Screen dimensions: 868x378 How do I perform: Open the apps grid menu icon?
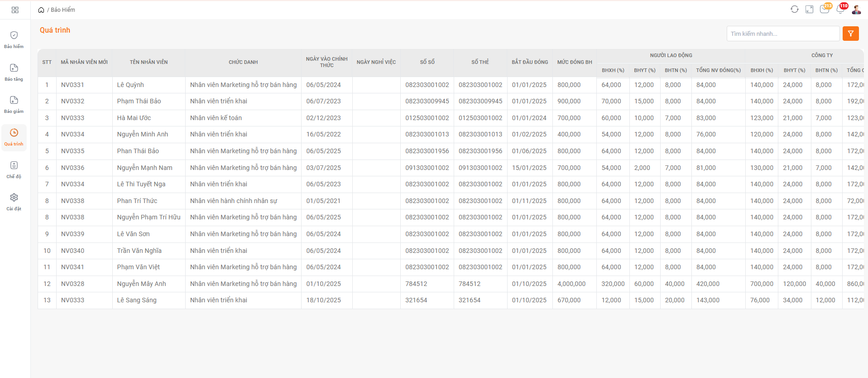click(15, 10)
